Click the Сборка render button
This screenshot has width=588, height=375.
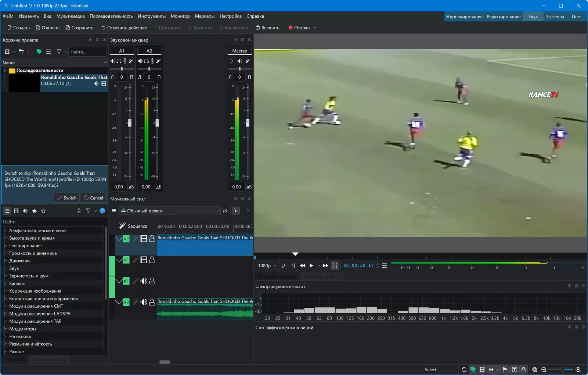tap(302, 28)
